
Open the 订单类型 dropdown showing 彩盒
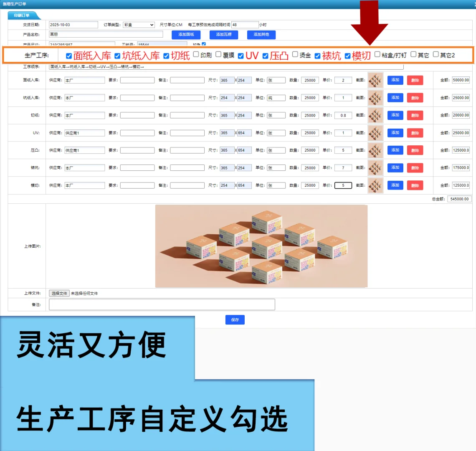[138, 25]
